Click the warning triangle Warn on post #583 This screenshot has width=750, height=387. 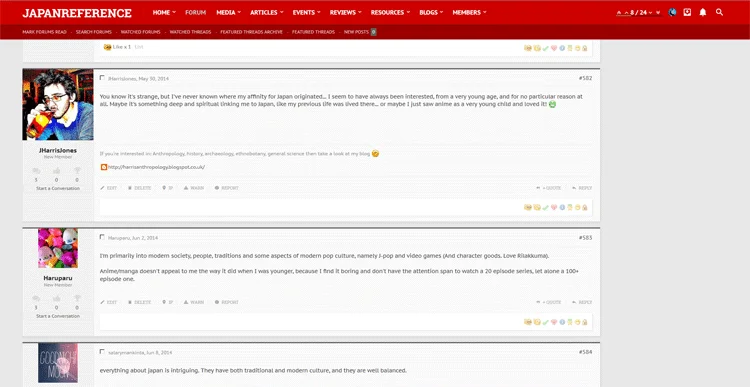click(186, 302)
